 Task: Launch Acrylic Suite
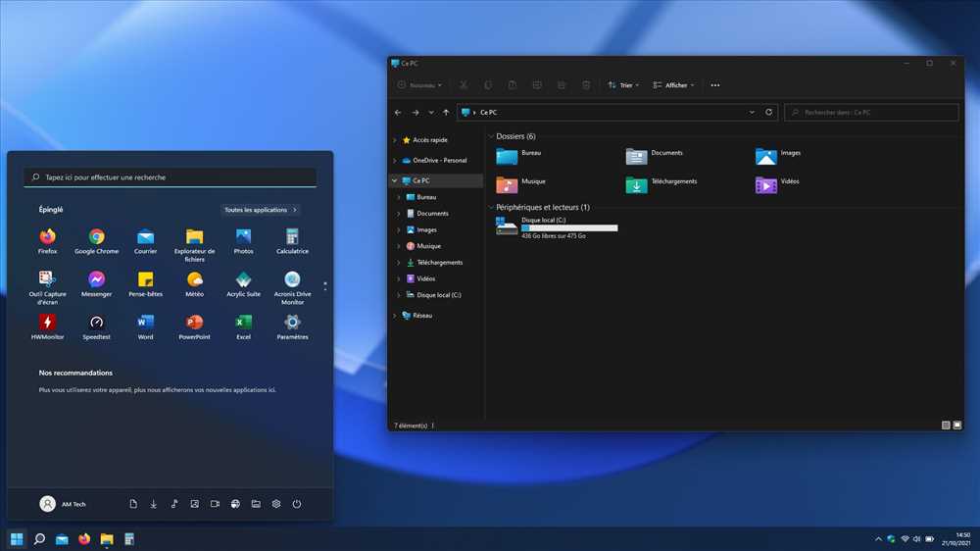click(243, 284)
